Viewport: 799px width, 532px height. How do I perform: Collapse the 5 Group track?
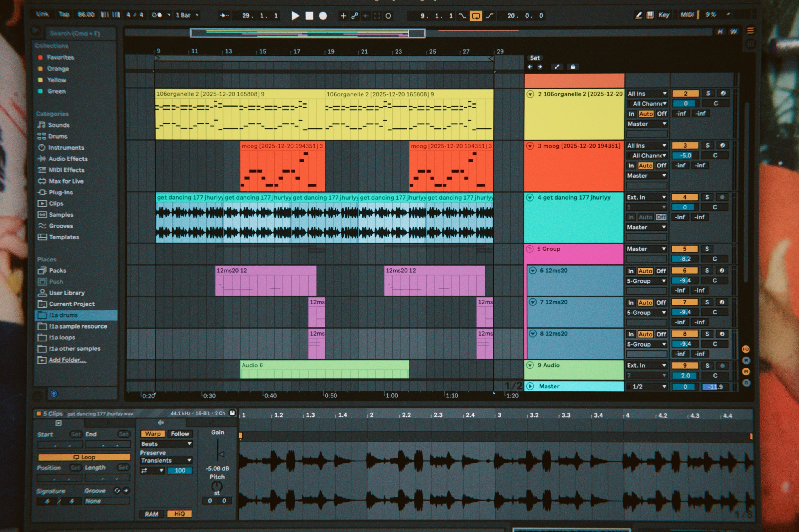click(x=529, y=249)
